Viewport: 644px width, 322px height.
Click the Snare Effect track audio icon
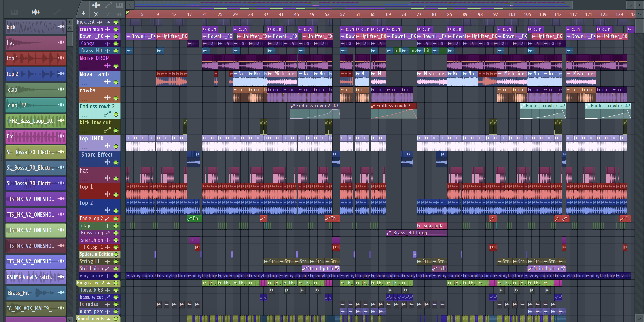pos(108,162)
